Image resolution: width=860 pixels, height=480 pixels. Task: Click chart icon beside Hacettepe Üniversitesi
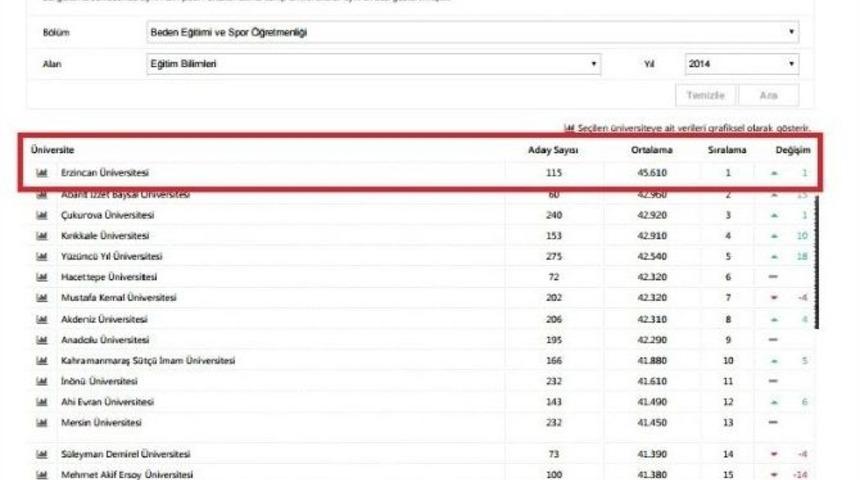click(x=42, y=277)
